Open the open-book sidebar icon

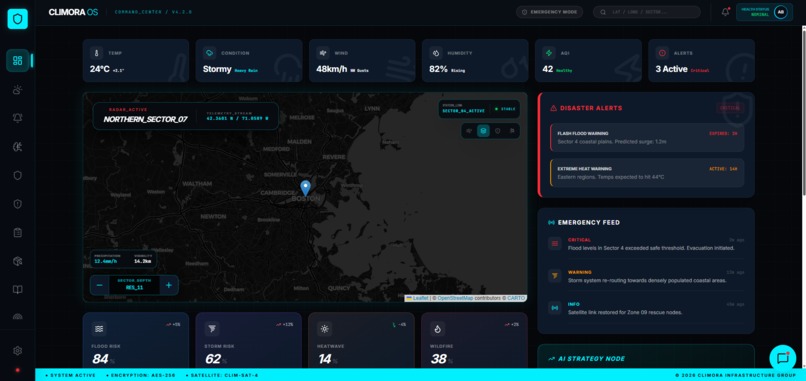[17, 289]
